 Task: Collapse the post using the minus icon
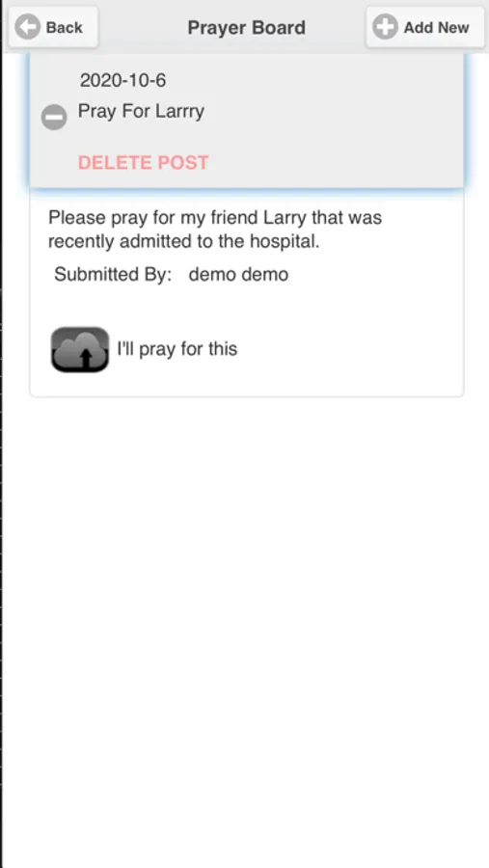point(54,117)
